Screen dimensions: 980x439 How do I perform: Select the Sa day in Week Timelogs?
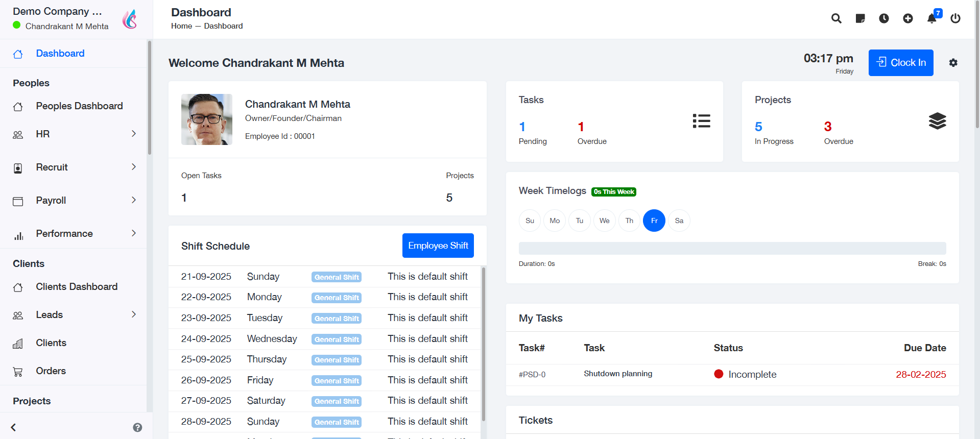click(679, 221)
